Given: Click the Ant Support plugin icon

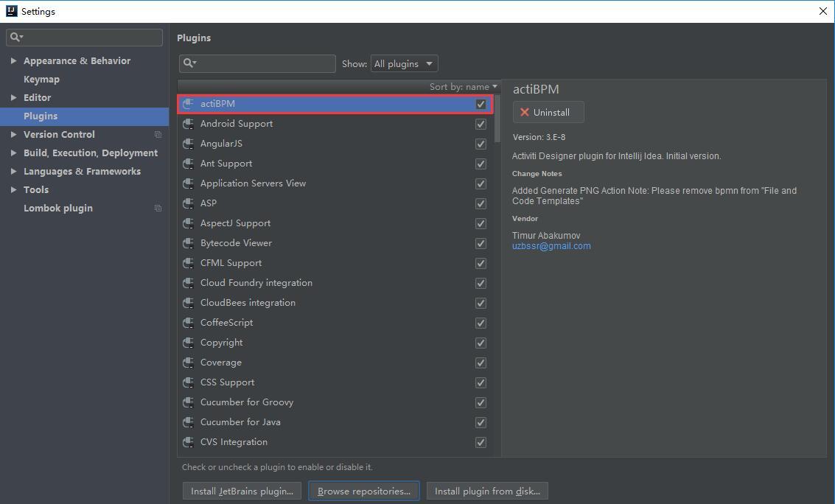Looking at the screenshot, I should 188,164.
